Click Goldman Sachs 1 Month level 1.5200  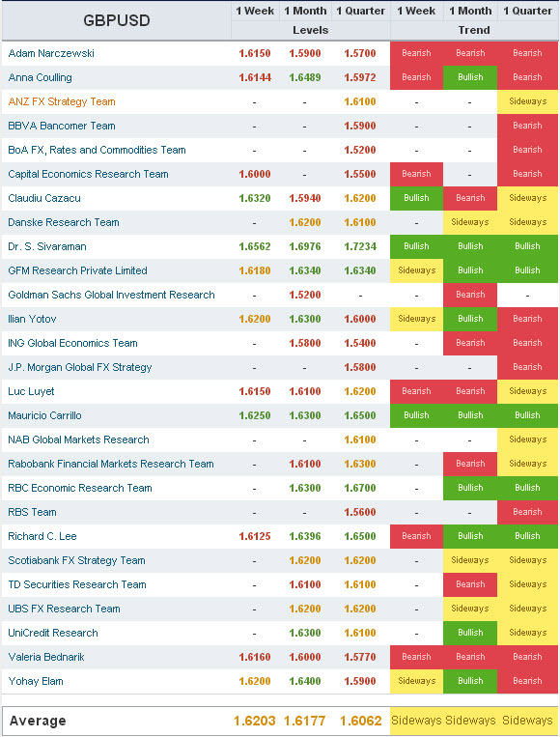pos(305,295)
